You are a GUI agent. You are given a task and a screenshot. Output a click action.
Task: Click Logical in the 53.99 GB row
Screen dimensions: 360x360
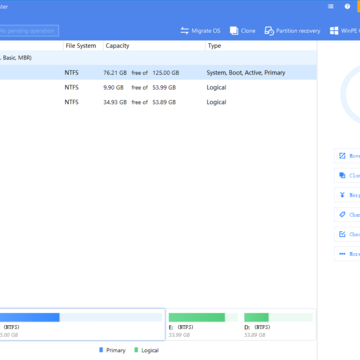pos(216,88)
